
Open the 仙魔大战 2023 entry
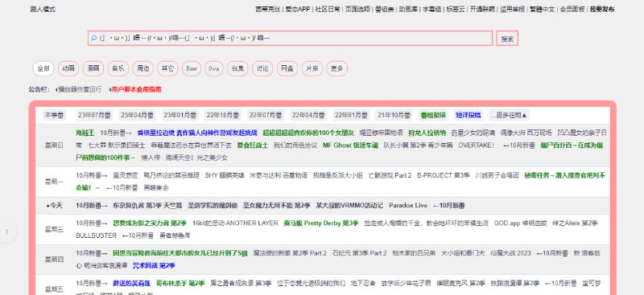point(510,253)
